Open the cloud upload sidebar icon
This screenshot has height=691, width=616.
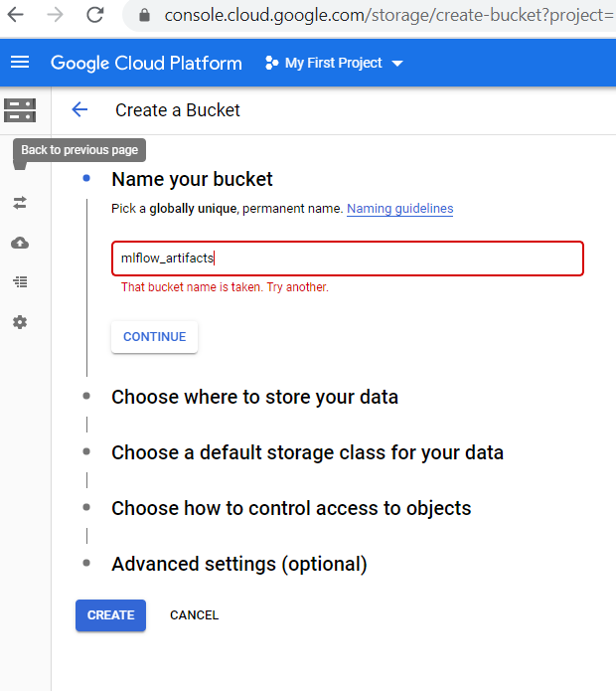click(x=20, y=243)
